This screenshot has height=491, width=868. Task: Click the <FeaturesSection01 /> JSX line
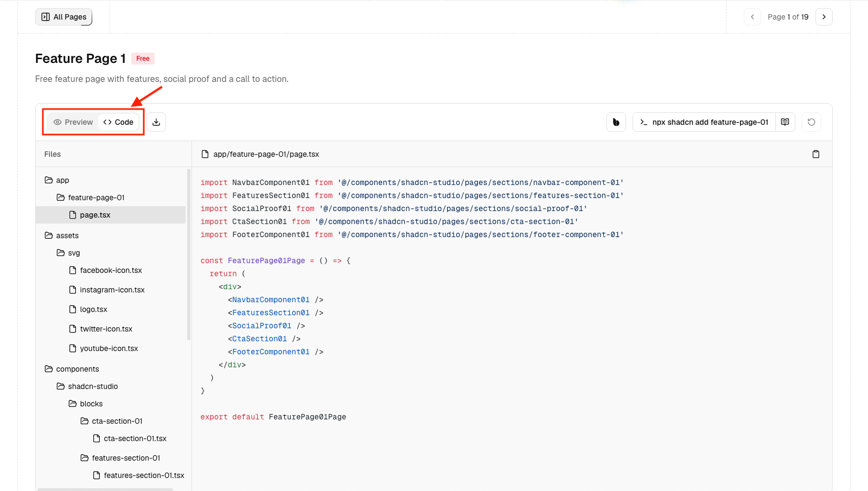pyautogui.click(x=276, y=313)
